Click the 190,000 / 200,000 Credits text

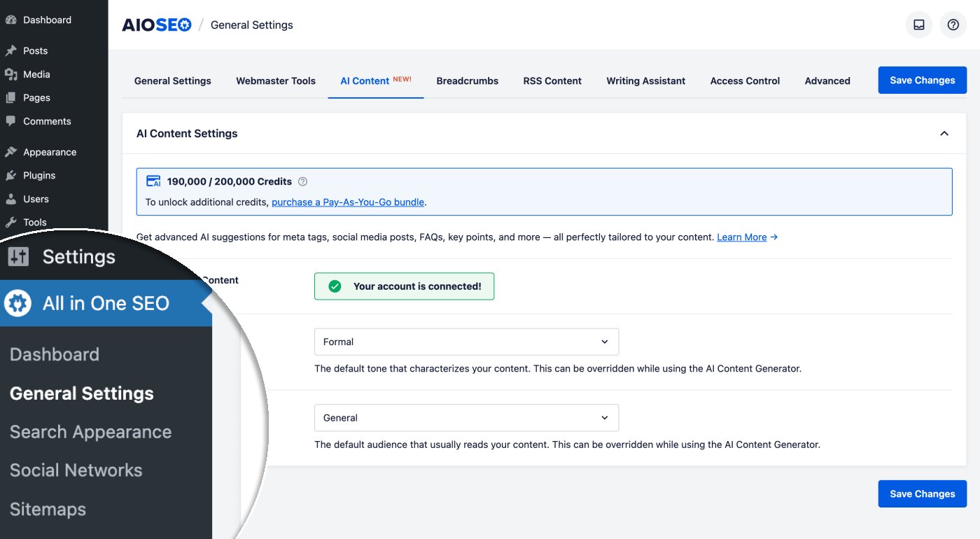230,181
